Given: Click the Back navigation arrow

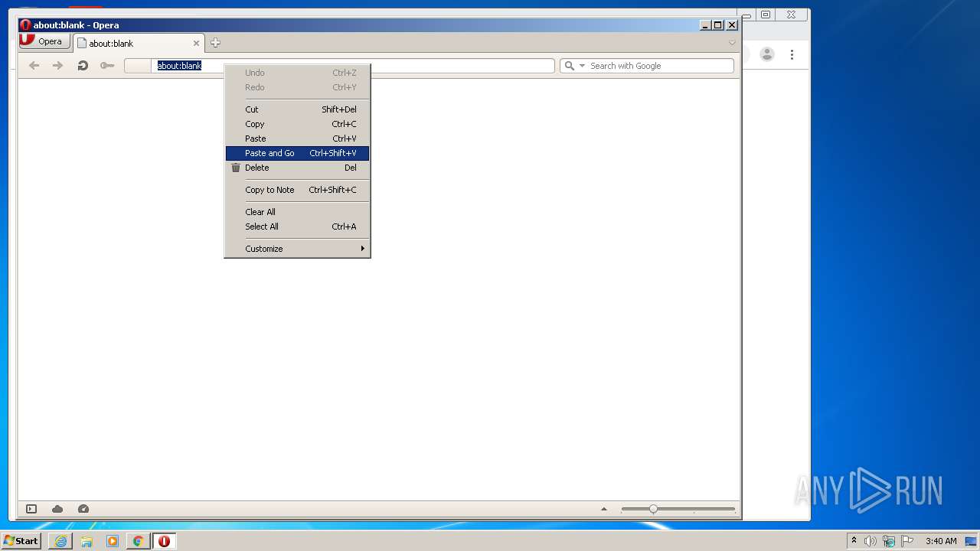Looking at the screenshot, I should pyautogui.click(x=34, y=66).
